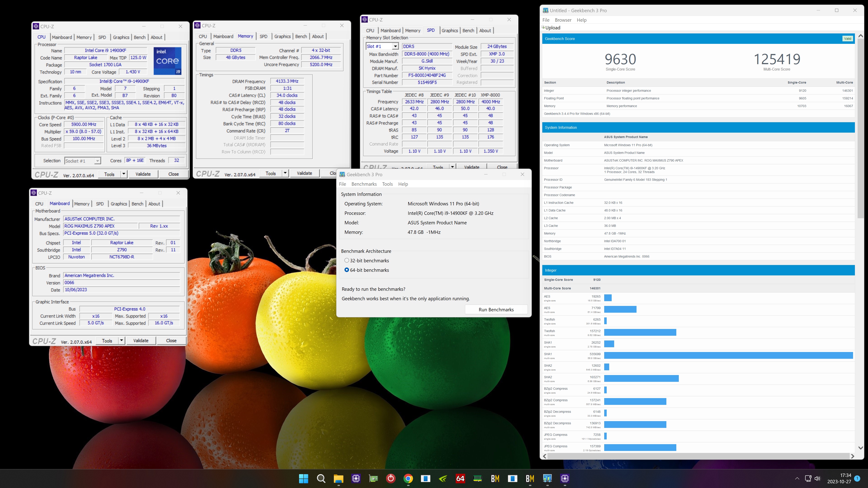Open Browser menu in Geekbench results window
The width and height of the screenshot is (868, 488).
click(x=563, y=20)
